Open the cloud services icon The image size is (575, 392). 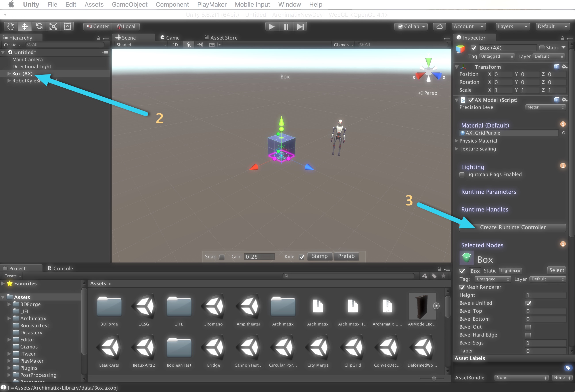[439, 27]
